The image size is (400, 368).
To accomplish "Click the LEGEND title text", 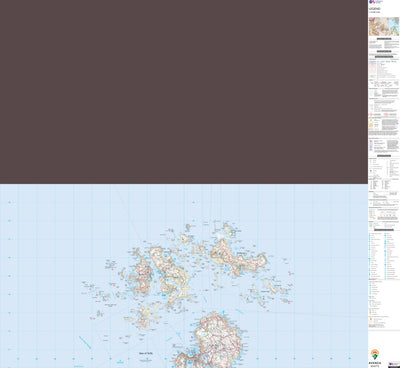I will [375, 9].
